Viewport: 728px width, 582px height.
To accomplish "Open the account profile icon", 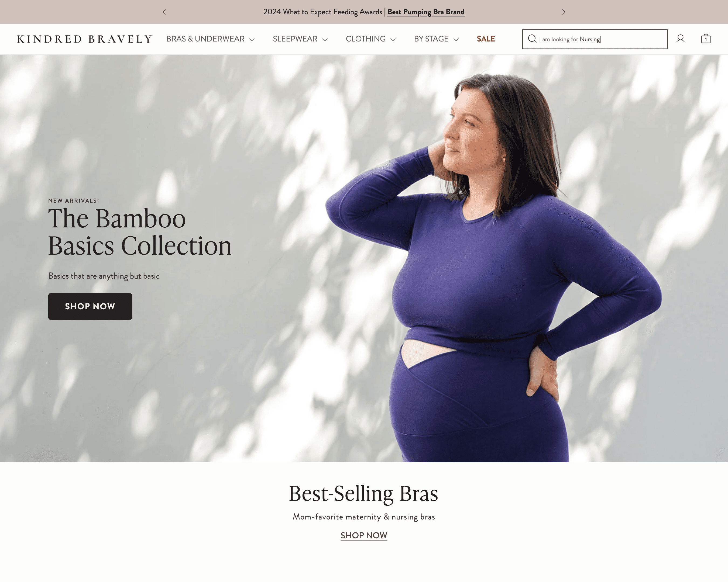I will pyautogui.click(x=680, y=39).
